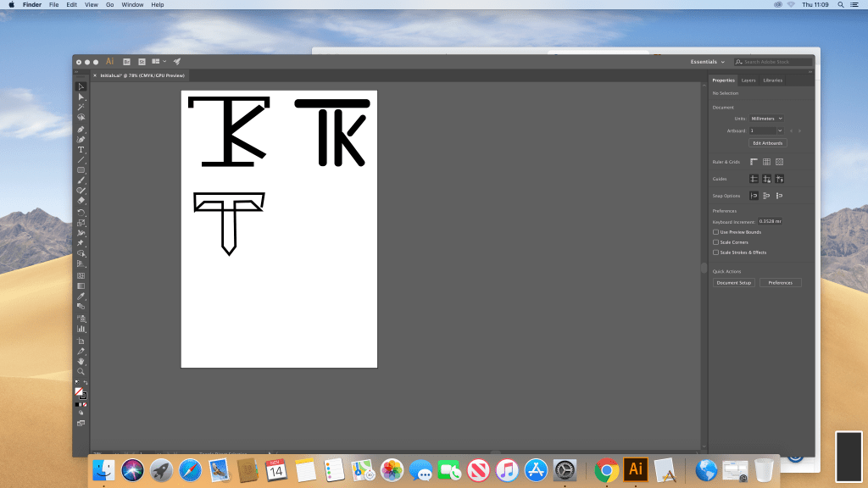Pick the Zoom magnifier tool
868x488 pixels.
coord(81,371)
